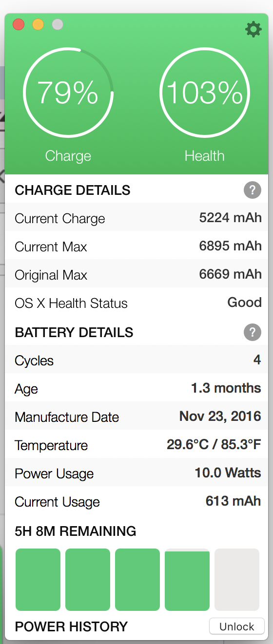Click the 103% Health circle gauge
273x644 pixels.
[205, 93]
